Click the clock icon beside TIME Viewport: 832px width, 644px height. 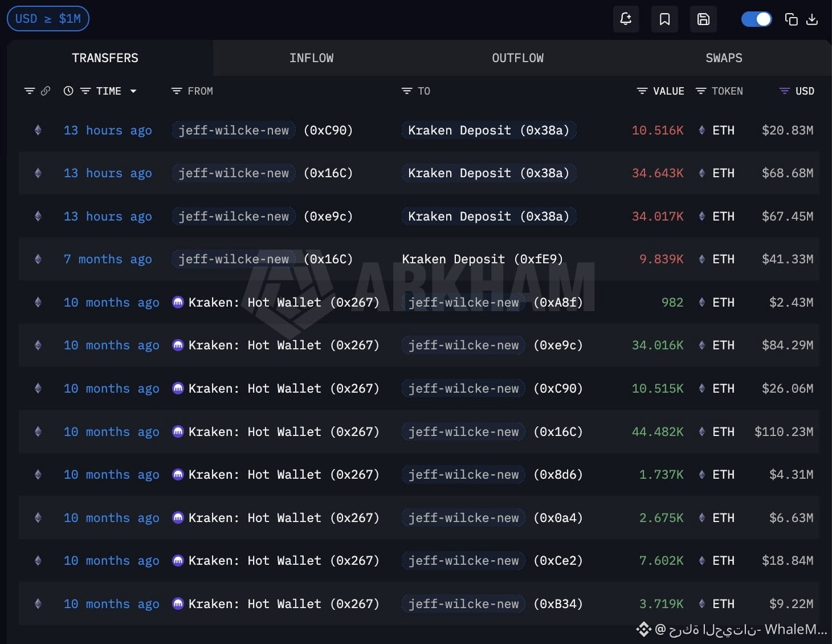click(x=68, y=91)
